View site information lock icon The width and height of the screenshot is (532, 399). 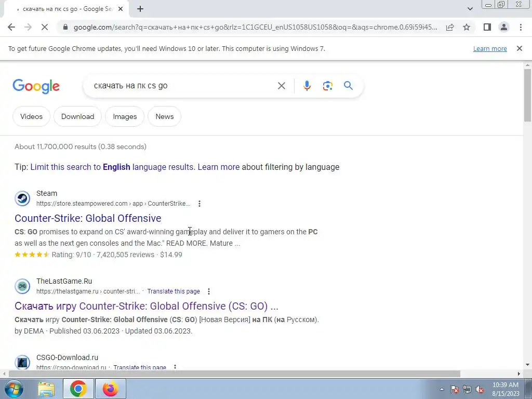tap(66, 27)
